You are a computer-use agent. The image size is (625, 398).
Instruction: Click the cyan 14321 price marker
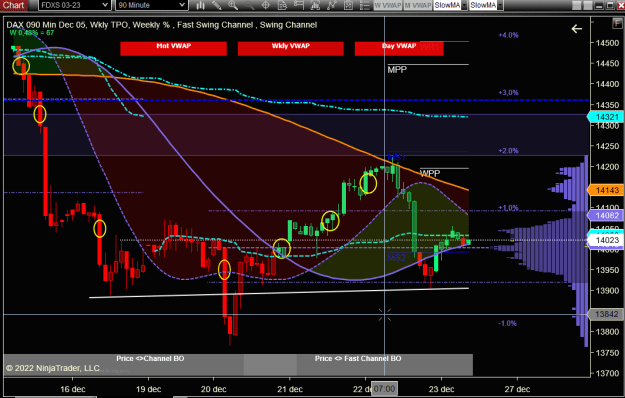point(606,117)
